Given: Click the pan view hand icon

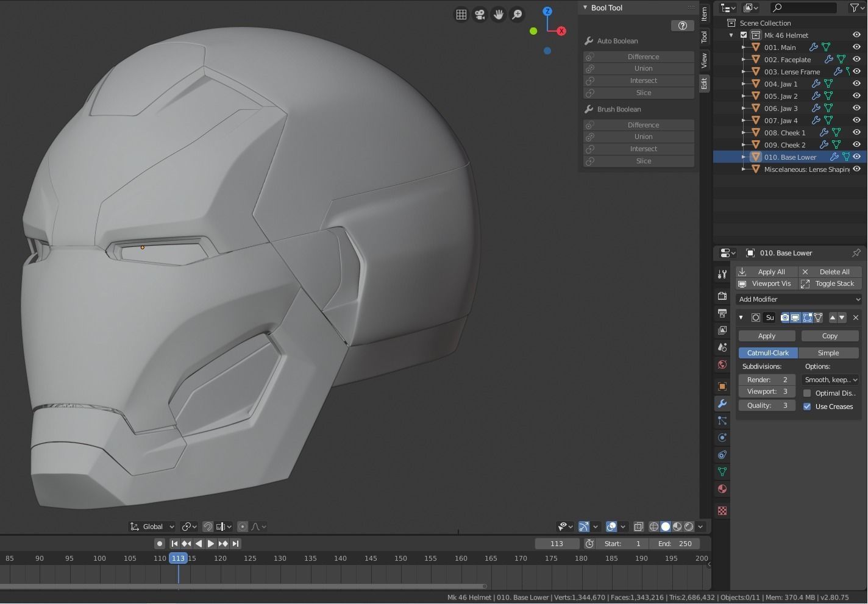Looking at the screenshot, I should pyautogui.click(x=499, y=15).
